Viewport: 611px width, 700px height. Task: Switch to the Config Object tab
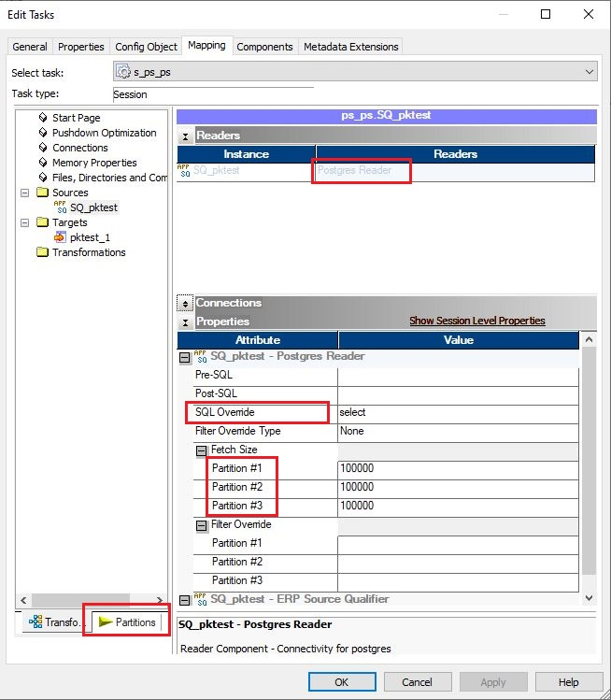[146, 47]
